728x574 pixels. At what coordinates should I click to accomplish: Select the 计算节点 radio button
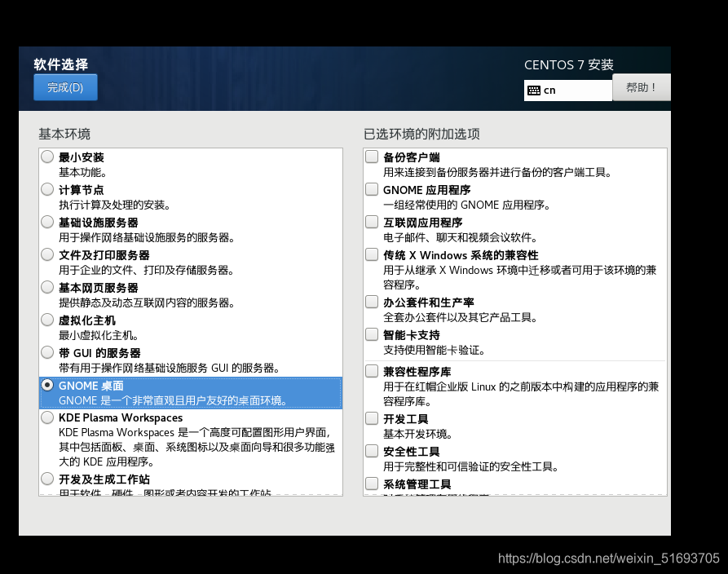[x=47, y=189]
